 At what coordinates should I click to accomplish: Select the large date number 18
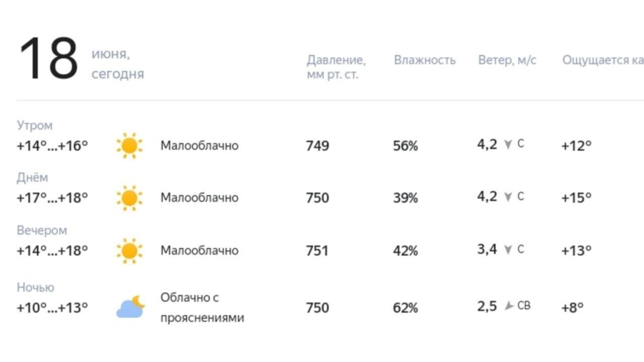[49, 59]
